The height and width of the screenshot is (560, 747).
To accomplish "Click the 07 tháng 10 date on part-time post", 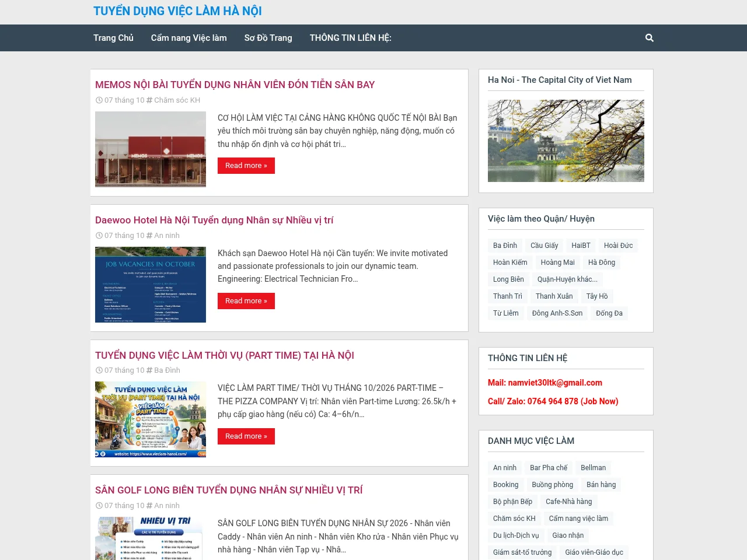I will 124,370.
